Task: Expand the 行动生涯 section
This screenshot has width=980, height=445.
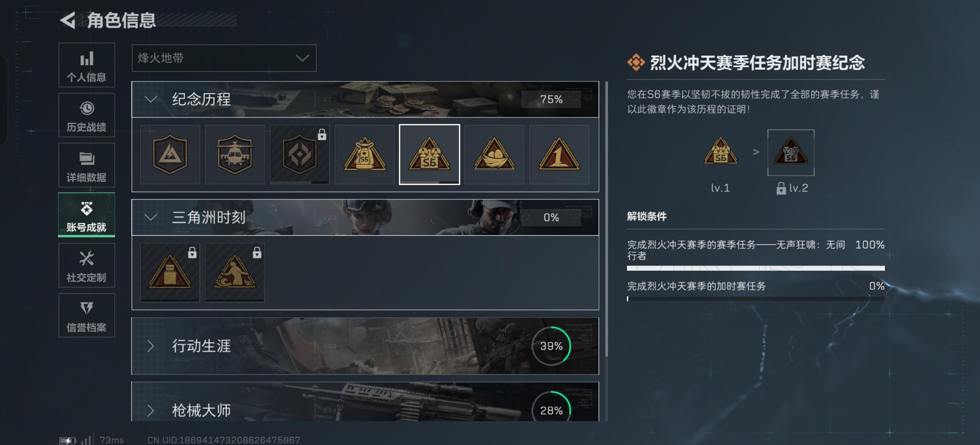Action: click(365, 346)
